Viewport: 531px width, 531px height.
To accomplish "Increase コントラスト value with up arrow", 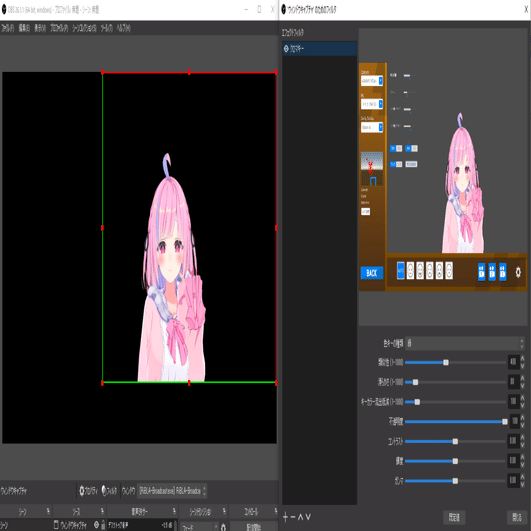I will tap(523, 438).
